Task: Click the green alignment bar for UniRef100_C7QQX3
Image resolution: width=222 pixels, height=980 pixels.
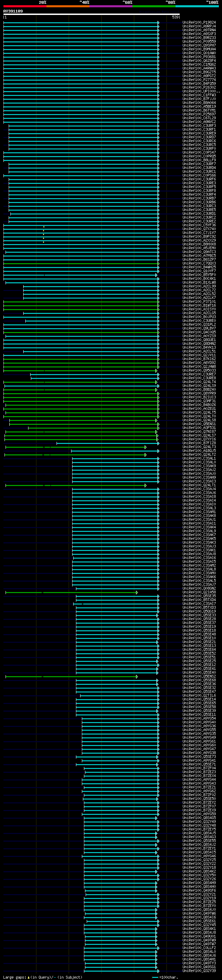Action: point(81,263)
